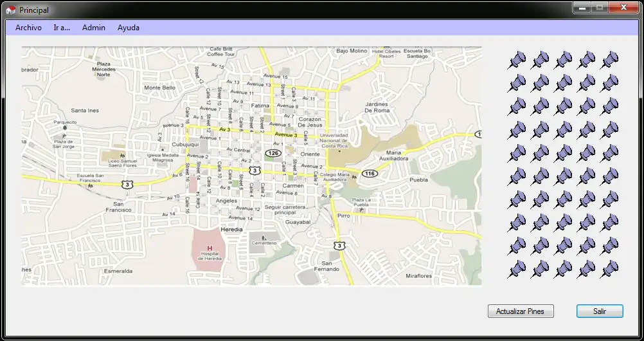
Task: Click the Plaza Mercedes Norte label
Action: (104, 69)
